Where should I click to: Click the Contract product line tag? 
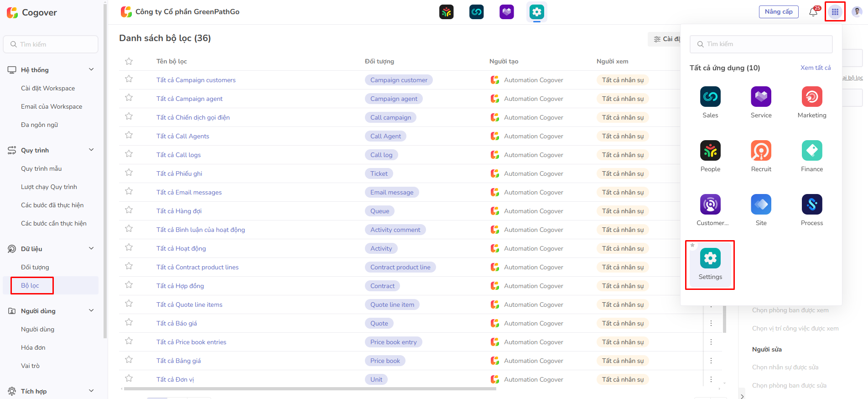(x=400, y=267)
